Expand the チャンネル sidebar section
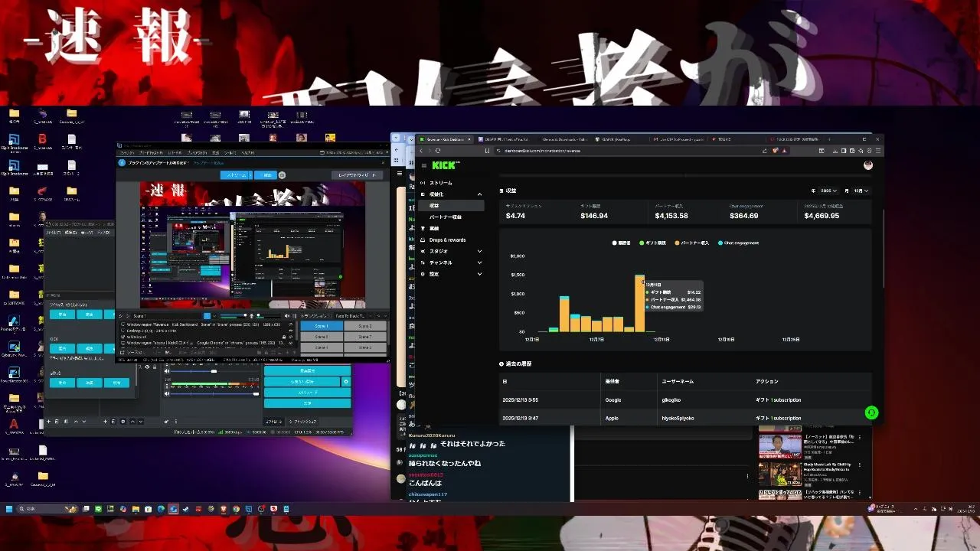The width and height of the screenshot is (980, 551). (x=452, y=262)
